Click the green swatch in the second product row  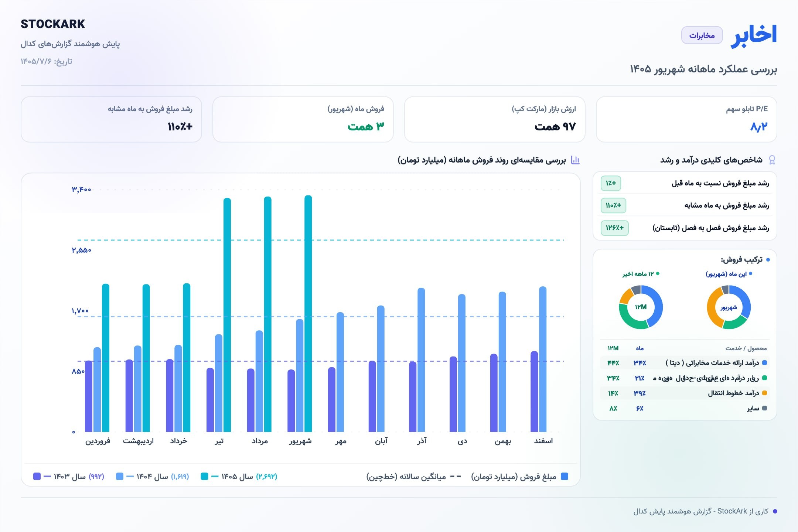(x=765, y=378)
